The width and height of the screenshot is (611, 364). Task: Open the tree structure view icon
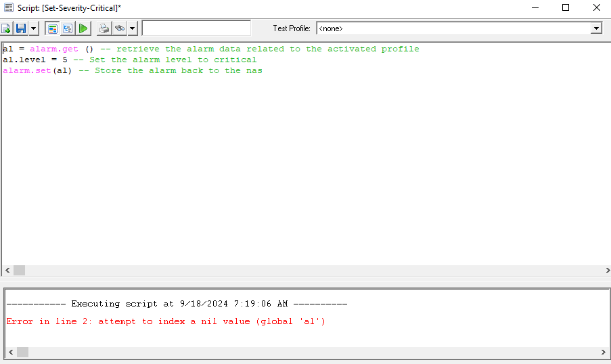pyautogui.click(x=68, y=28)
